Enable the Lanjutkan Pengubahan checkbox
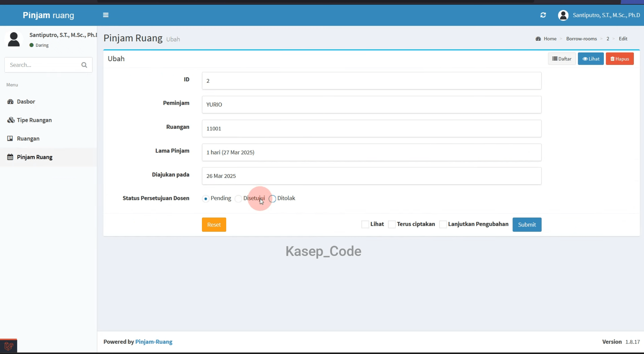 pyautogui.click(x=443, y=224)
